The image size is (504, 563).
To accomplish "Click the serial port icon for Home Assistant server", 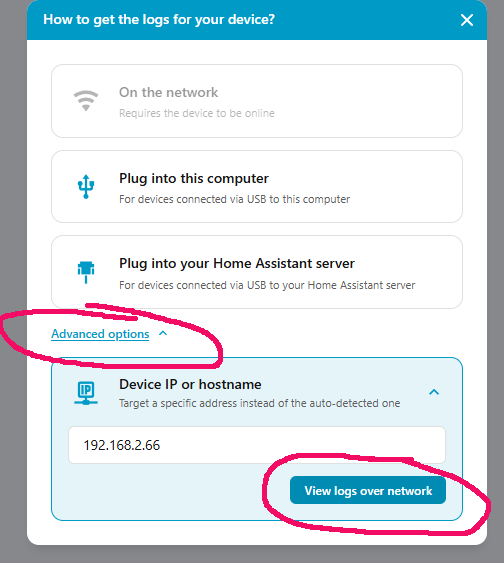I will (x=86, y=273).
